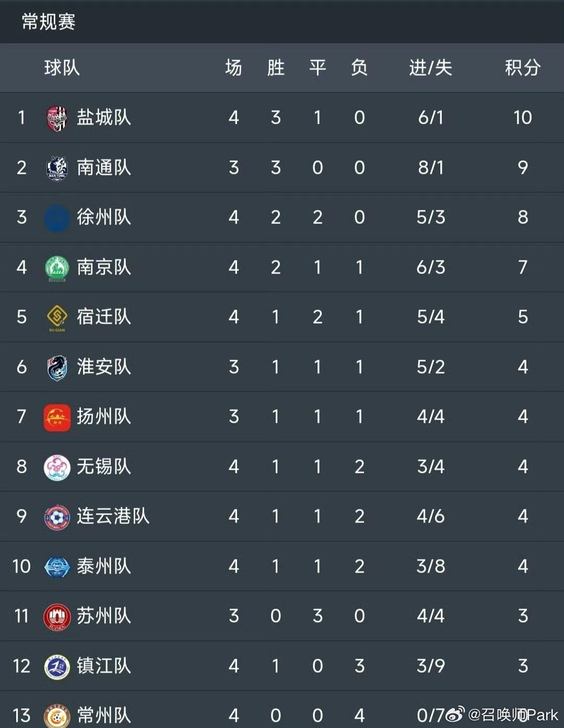Open the 徐州队 team name link

click(x=104, y=217)
